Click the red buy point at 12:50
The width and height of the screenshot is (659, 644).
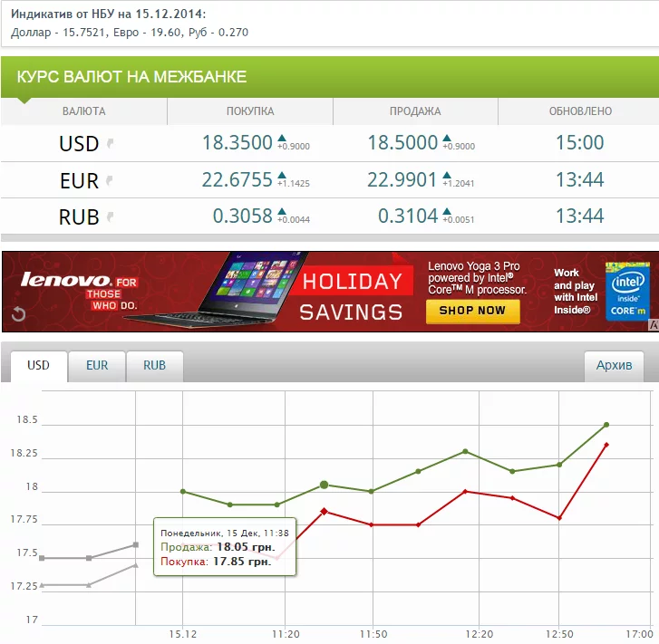click(559, 518)
